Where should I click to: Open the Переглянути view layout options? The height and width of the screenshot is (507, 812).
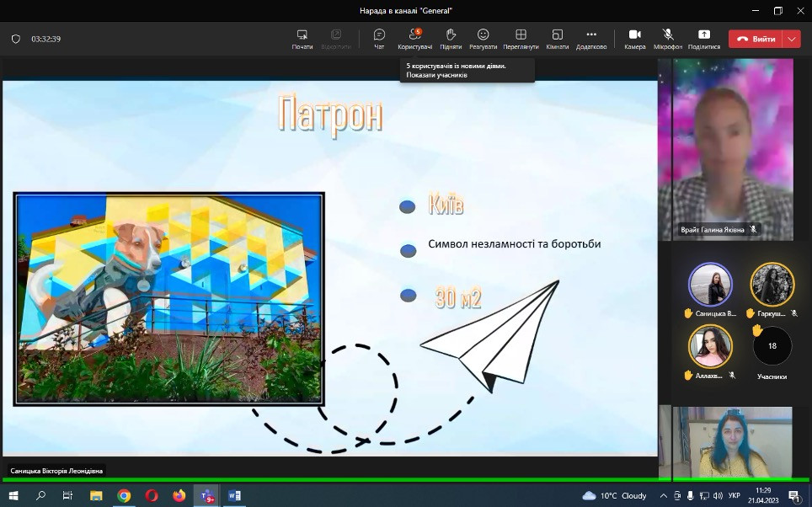coord(521,38)
